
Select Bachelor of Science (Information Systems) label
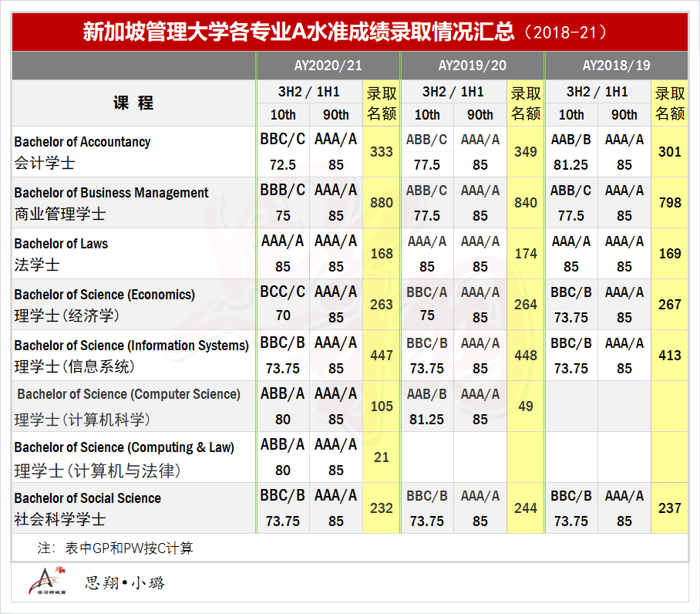[x=131, y=346]
